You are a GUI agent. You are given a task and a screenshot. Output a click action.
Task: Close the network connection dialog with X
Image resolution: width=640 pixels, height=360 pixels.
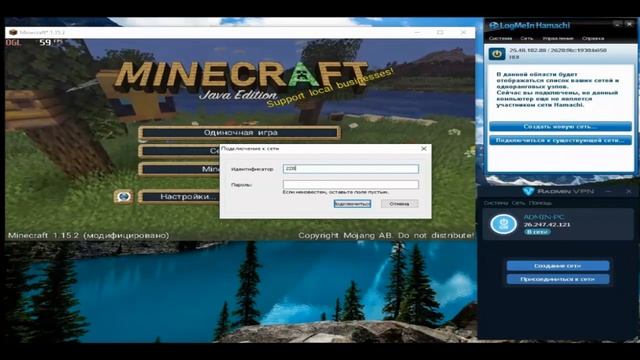click(424, 149)
